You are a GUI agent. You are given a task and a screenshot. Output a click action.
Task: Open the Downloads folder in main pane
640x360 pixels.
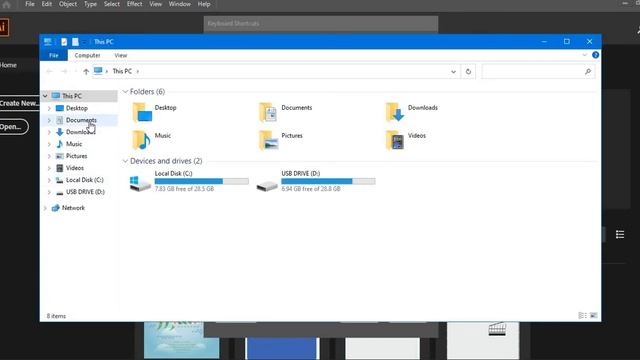point(411,112)
